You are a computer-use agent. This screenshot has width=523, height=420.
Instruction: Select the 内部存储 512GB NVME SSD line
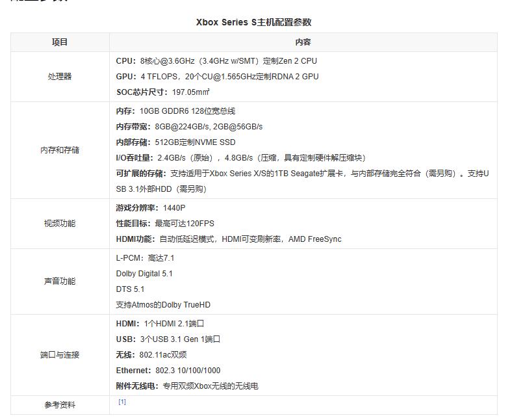point(175,142)
